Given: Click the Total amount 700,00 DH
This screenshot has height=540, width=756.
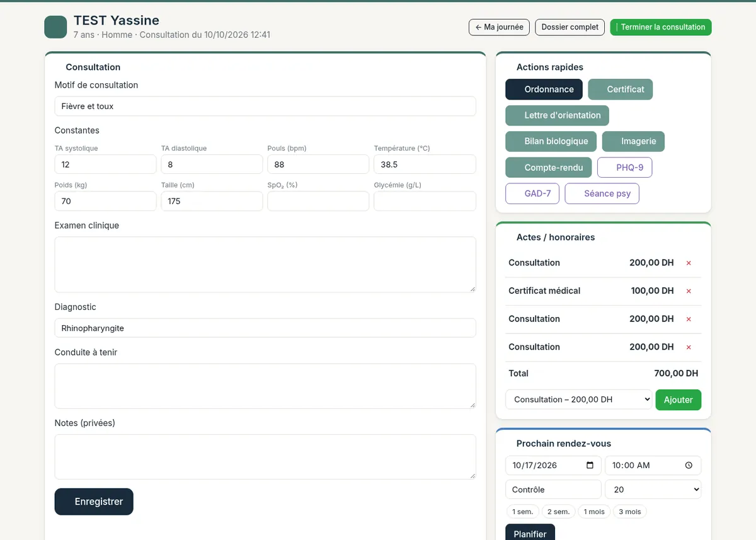Looking at the screenshot, I should [676, 374].
